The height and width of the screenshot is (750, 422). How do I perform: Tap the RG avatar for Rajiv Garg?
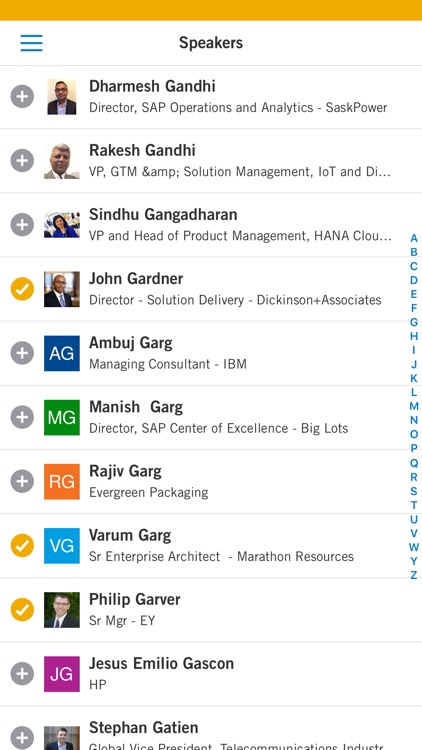click(x=62, y=481)
